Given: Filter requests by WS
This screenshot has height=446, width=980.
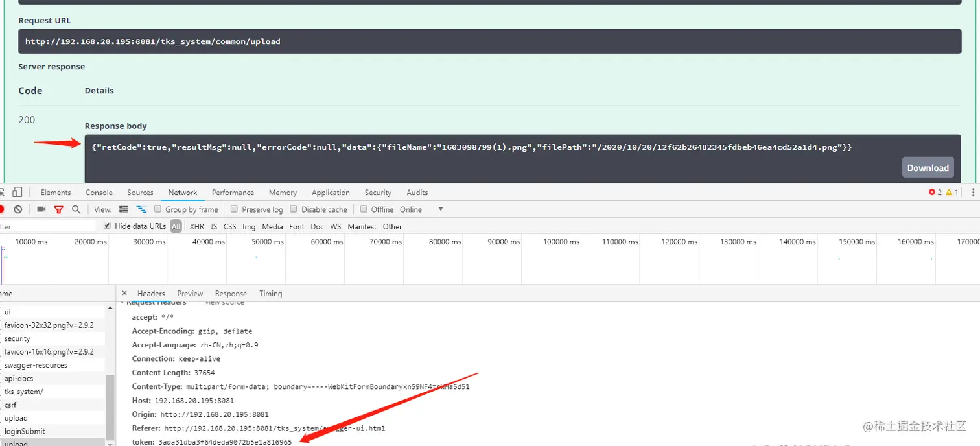Looking at the screenshot, I should (x=335, y=226).
